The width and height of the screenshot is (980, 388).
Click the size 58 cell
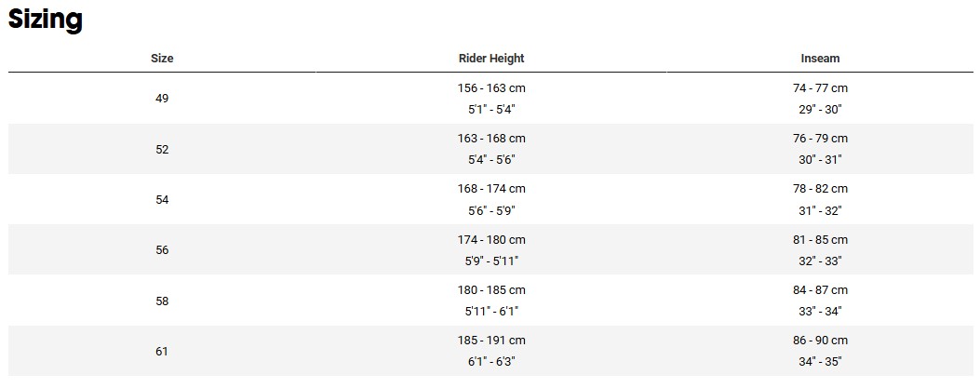162,301
